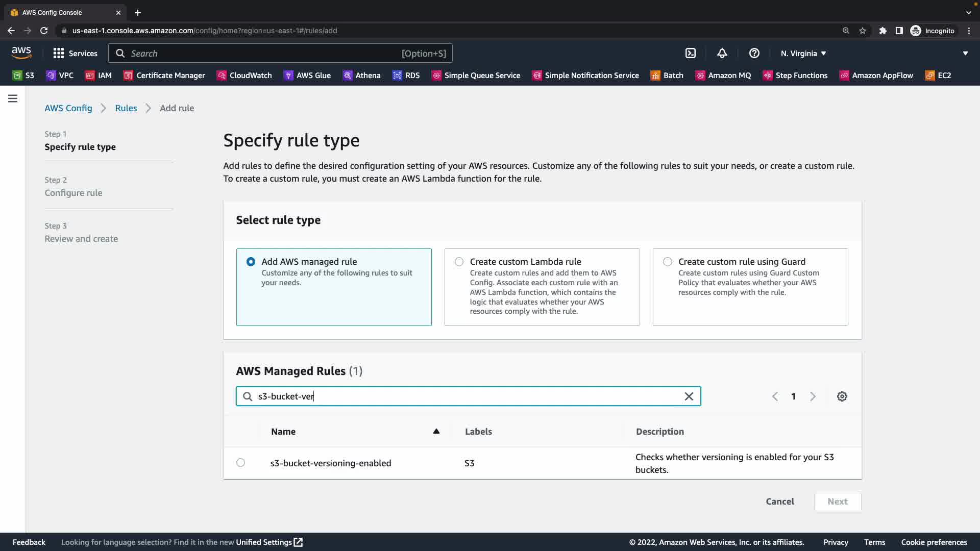980x551 pixels.
Task: Select Create custom Lambda rule option
Action: pyautogui.click(x=459, y=262)
